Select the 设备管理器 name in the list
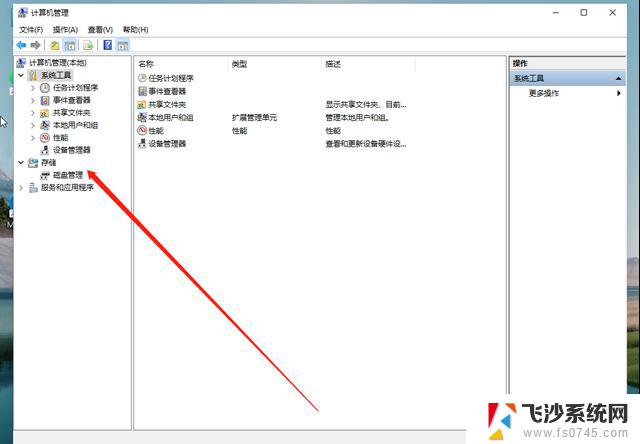 pyautogui.click(x=167, y=144)
